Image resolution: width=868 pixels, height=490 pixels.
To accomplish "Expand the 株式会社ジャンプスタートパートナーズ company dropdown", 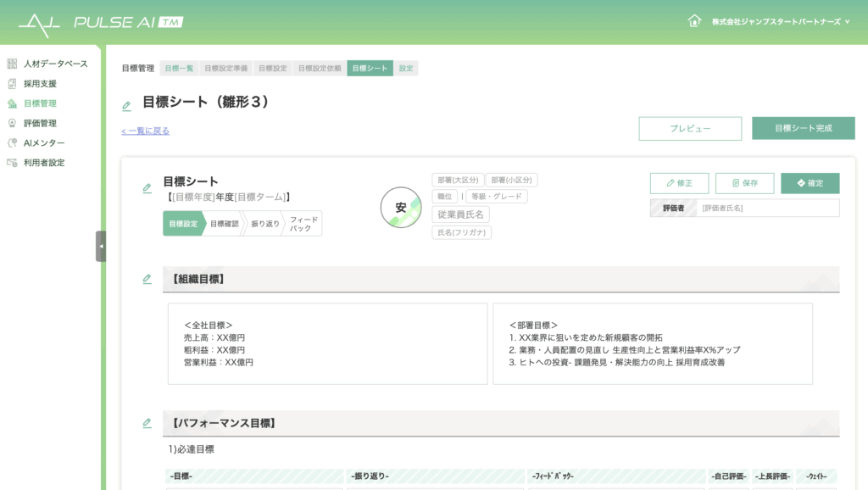I will click(780, 21).
